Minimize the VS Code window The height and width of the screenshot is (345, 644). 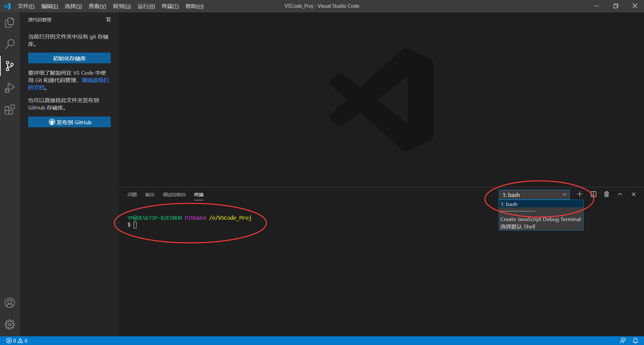coord(596,6)
